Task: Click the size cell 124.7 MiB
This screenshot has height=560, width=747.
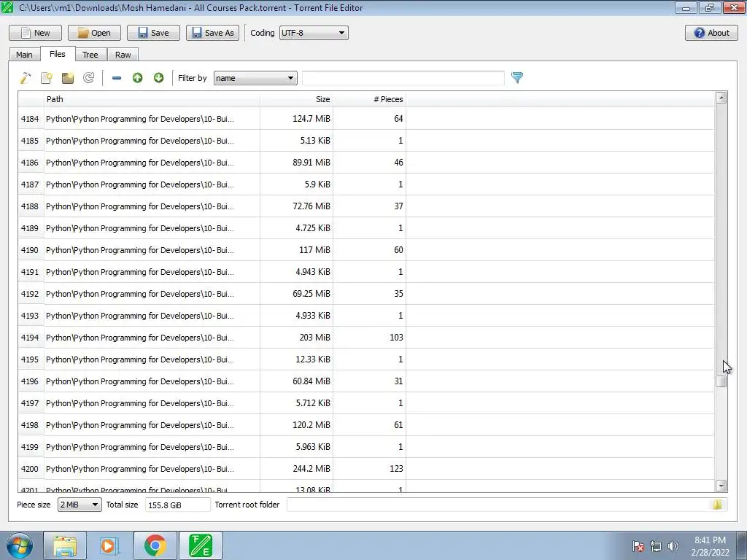Action: pyautogui.click(x=296, y=119)
